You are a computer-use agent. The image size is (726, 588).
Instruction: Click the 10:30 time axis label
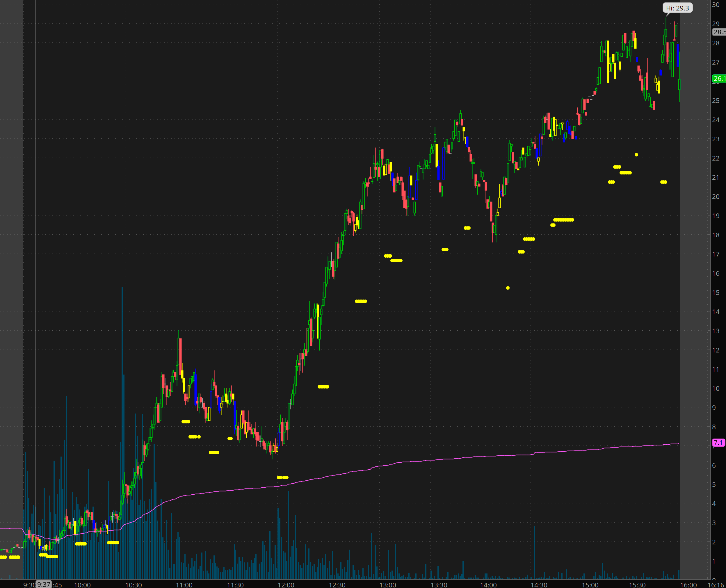(134, 585)
